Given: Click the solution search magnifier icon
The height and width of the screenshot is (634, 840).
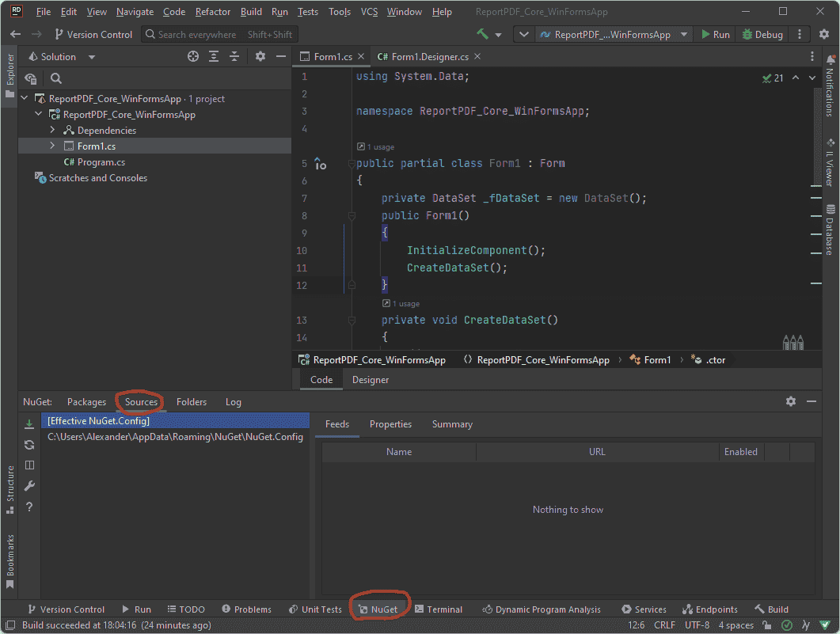Looking at the screenshot, I should point(55,78).
